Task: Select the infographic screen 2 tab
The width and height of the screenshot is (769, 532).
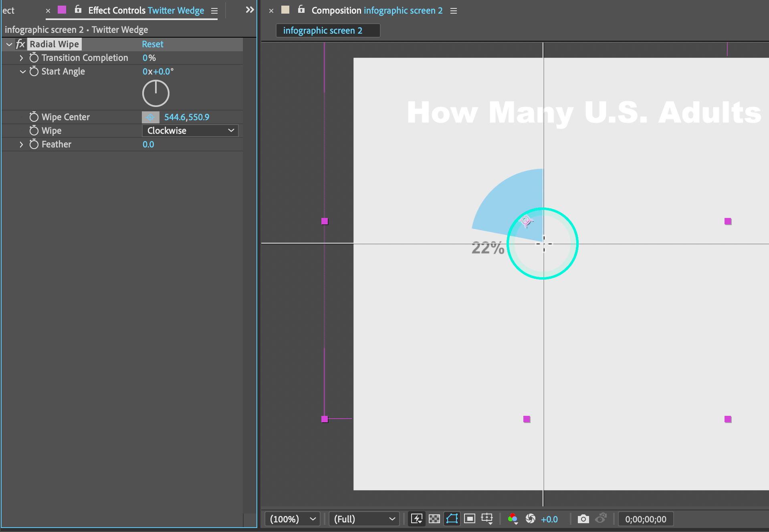Action: click(x=323, y=30)
